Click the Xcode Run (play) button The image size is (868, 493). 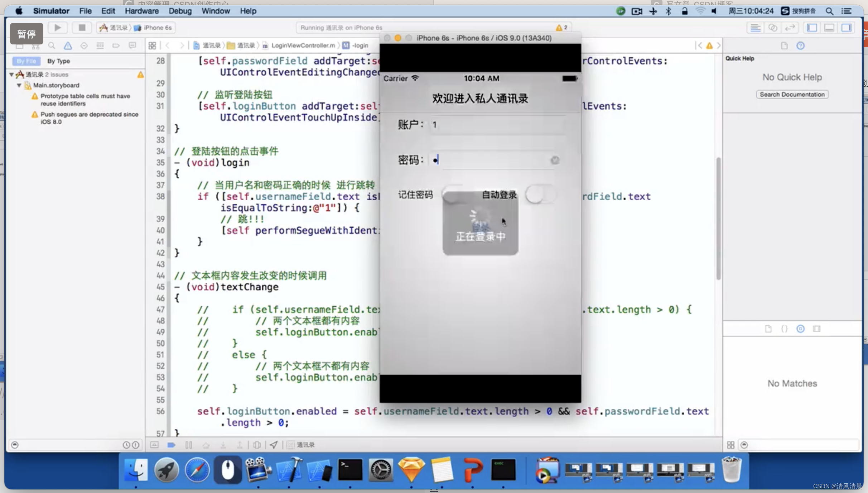(x=57, y=28)
